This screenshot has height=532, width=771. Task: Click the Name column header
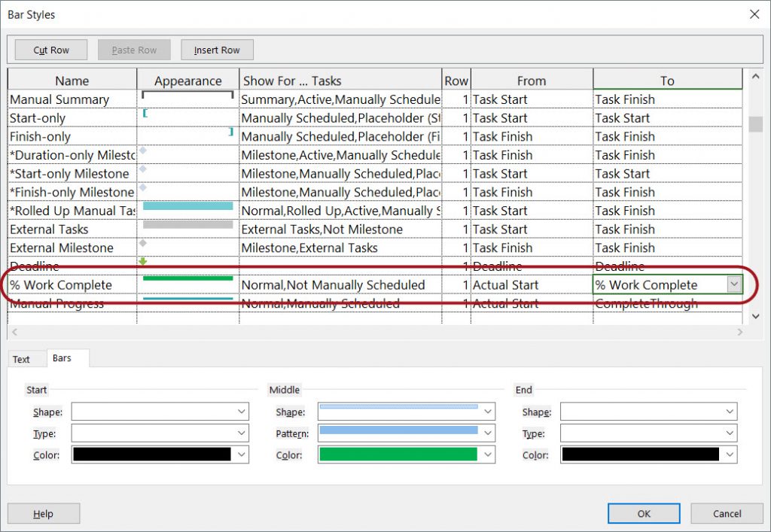click(x=72, y=80)
